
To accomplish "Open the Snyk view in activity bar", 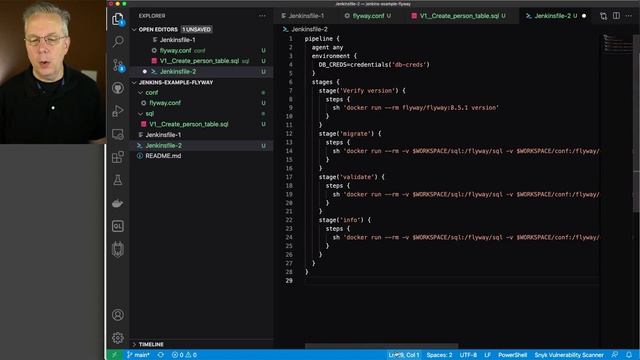I will click(x=118, y=249).
